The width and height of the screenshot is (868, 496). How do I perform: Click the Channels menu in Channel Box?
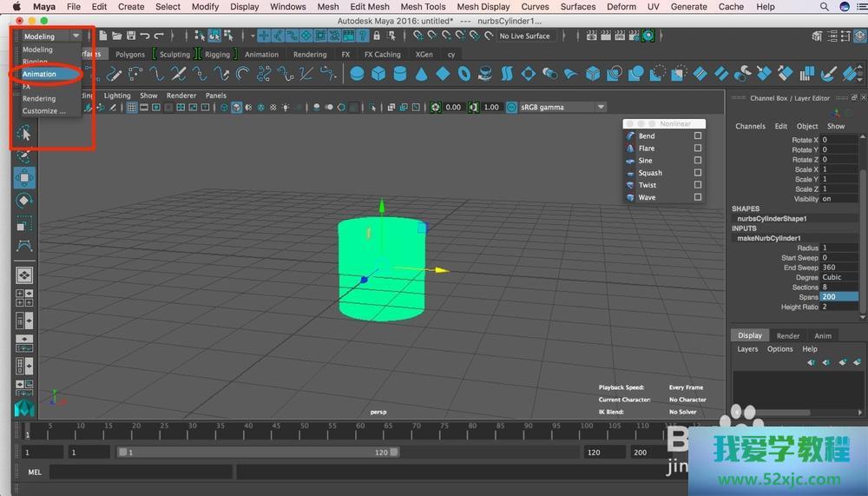pyautogui.click(x=750, y=126)
